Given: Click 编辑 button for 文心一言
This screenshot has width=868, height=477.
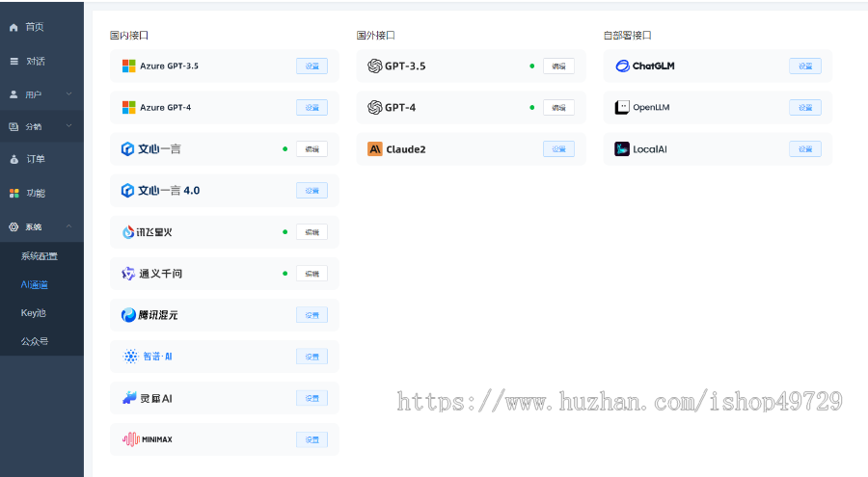Looking at the screenshot, I should pyautogui.click(x=312, y=148).
